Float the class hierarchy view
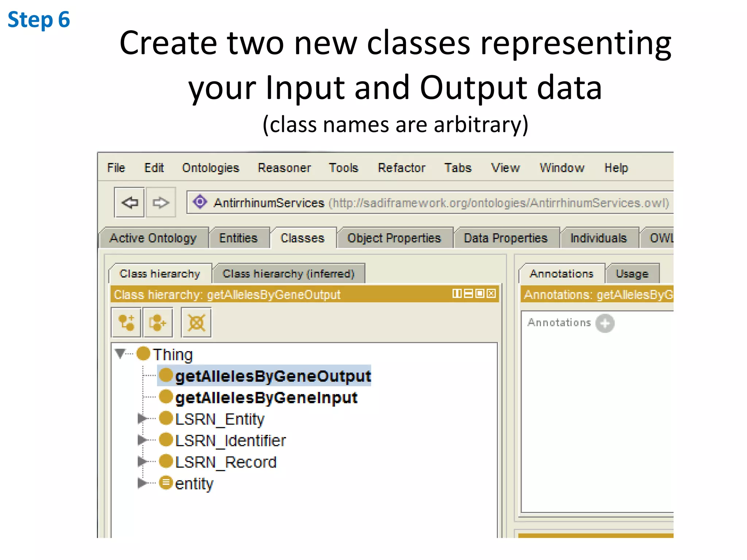Screen dimensions: 747x560 480,293
